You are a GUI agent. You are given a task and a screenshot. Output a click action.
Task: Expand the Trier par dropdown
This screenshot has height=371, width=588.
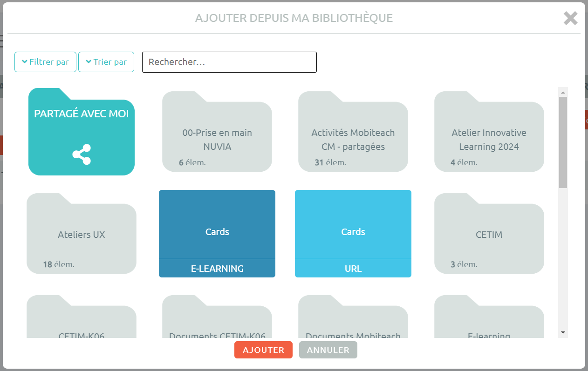click(x=106, y=62)
